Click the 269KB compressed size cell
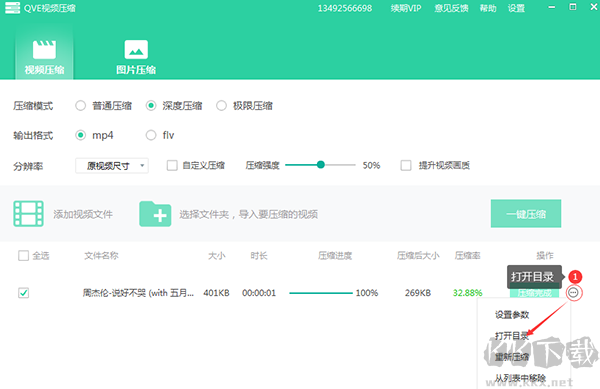600x389 pixels. [x=418, y=293]
